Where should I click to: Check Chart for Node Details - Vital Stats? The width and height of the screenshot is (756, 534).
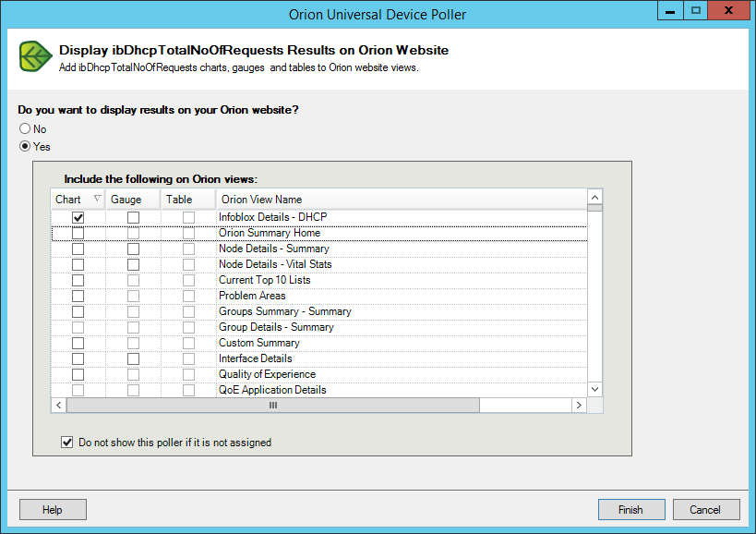[78, 265]
